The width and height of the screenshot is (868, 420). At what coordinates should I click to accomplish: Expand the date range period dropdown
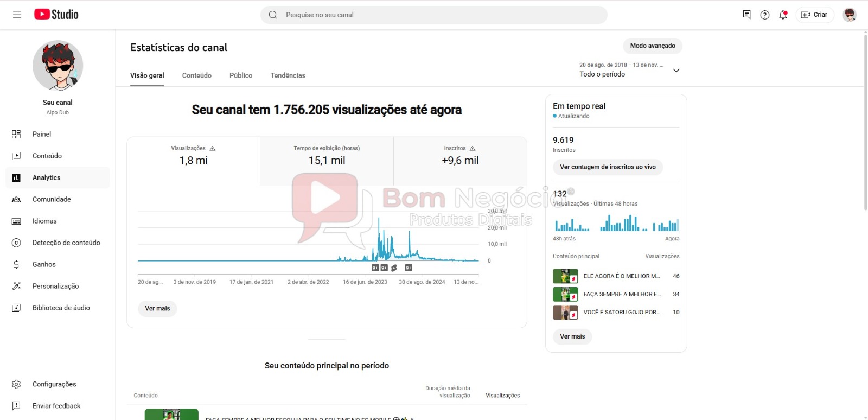click(x=676, y=70)
